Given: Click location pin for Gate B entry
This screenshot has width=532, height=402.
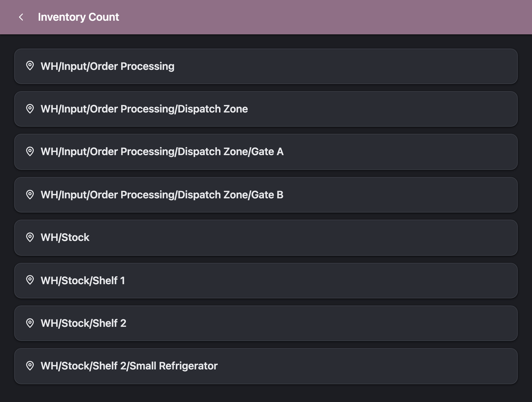Looking at the screenshot, I should (30, 194).
